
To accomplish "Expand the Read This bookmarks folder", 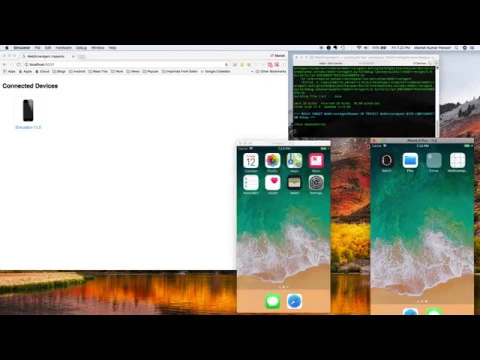I will pyautogui.click(x=98, y=71).
